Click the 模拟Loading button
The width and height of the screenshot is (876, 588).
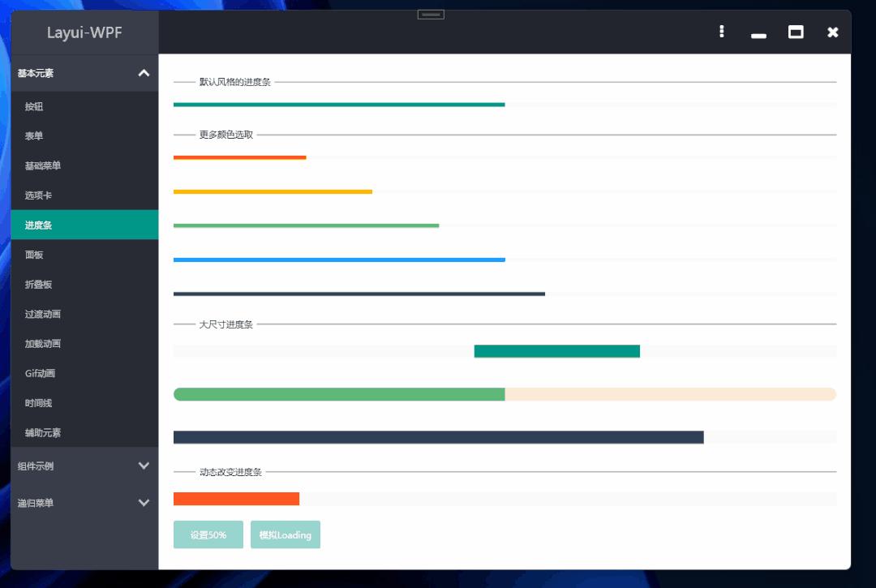pos(285,534)
